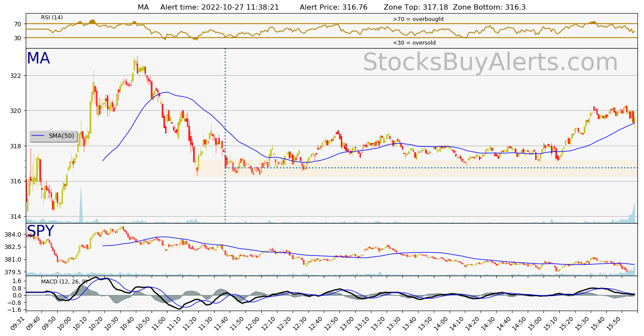Select the 'Zone Top: 317.18' title text

click(416, 7)
